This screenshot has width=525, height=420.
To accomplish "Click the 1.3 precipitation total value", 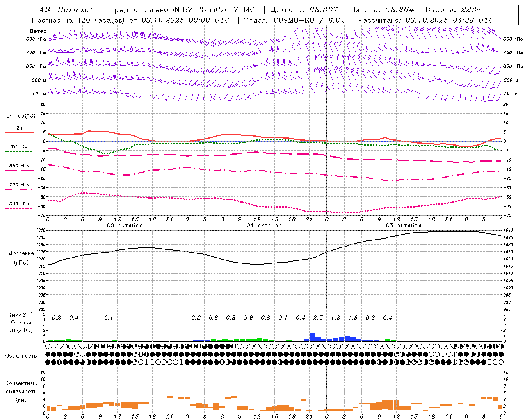I will pyautogui.click(x=336, y=318).
